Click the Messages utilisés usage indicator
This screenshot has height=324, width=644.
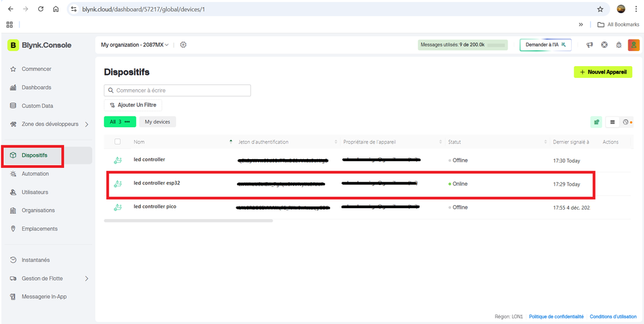pyautogui.click(x=463, y=45)
